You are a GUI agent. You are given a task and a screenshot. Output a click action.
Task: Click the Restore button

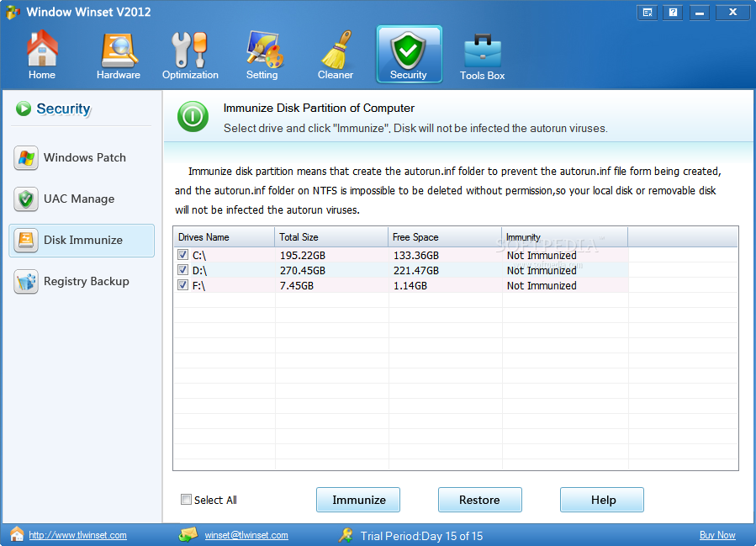tap(479, 500)
